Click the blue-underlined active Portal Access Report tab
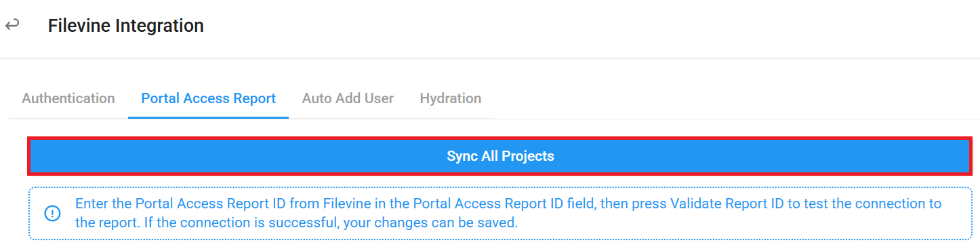The width and height of the screenshot is (980, 247). pos(208,98)
